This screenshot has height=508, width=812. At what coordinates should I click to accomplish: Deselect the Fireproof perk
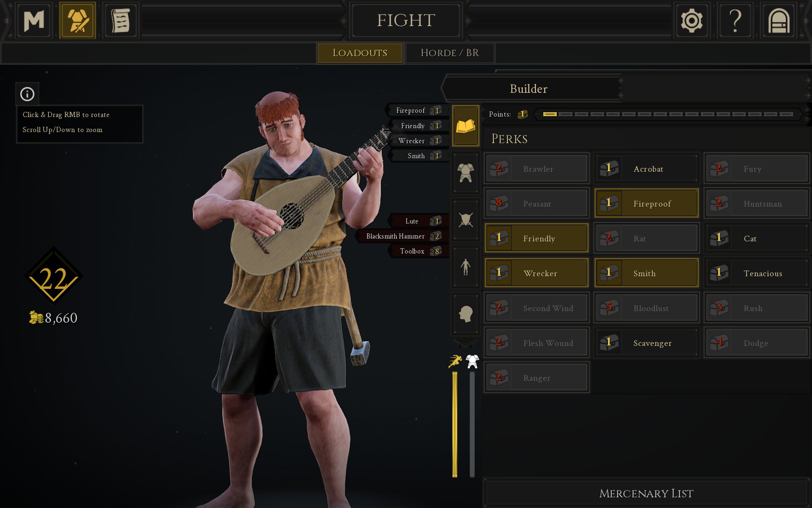pyautogui.click(x=646, y=203)
